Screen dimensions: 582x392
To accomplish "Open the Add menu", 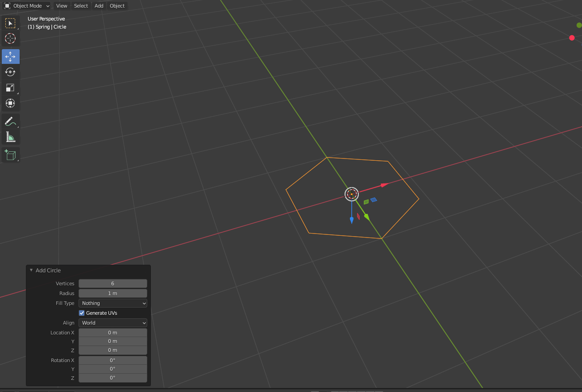I will click(99, 6).
